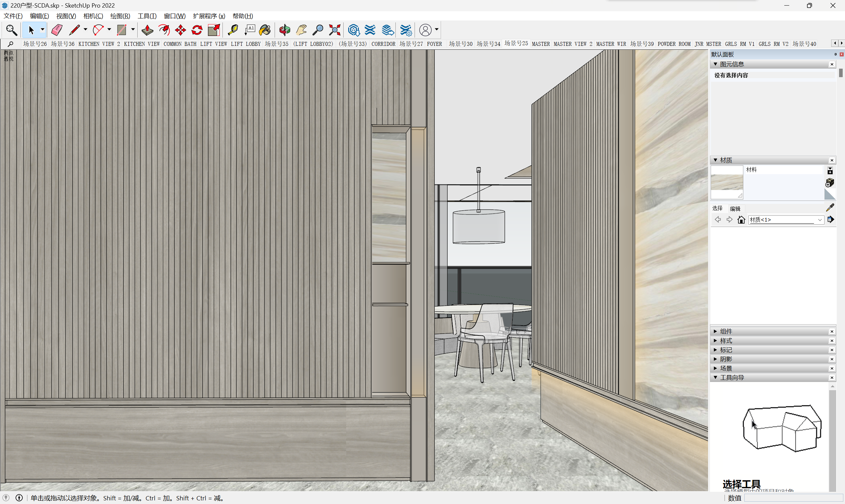Screen dimensions: 845x504
Task: Select the Tape Measure tool
Action: pos(233,30)
